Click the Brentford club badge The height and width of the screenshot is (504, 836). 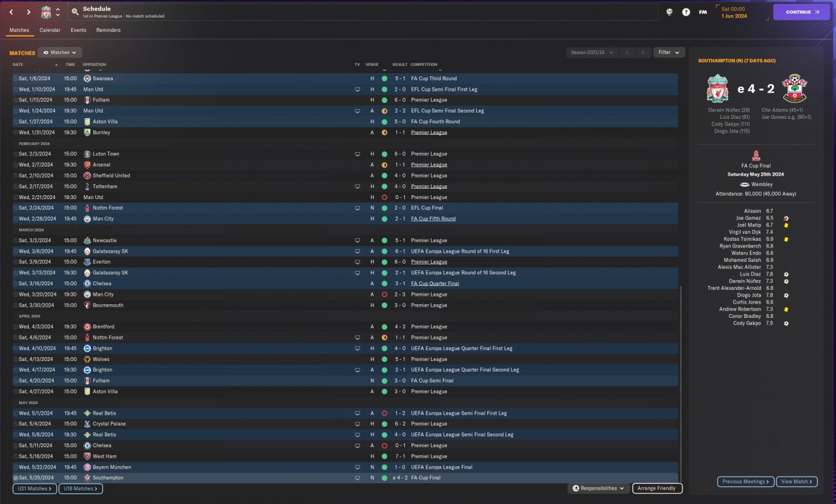87,326
